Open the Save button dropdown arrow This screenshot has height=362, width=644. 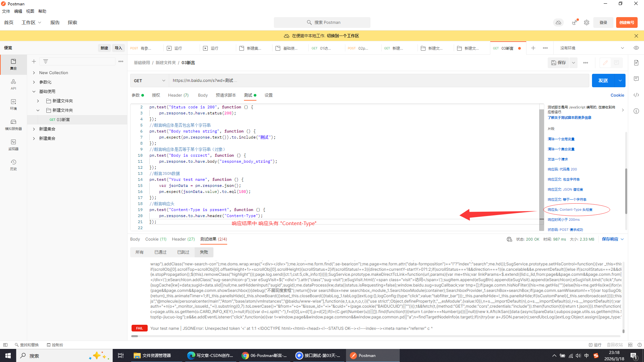click(574, 63)
